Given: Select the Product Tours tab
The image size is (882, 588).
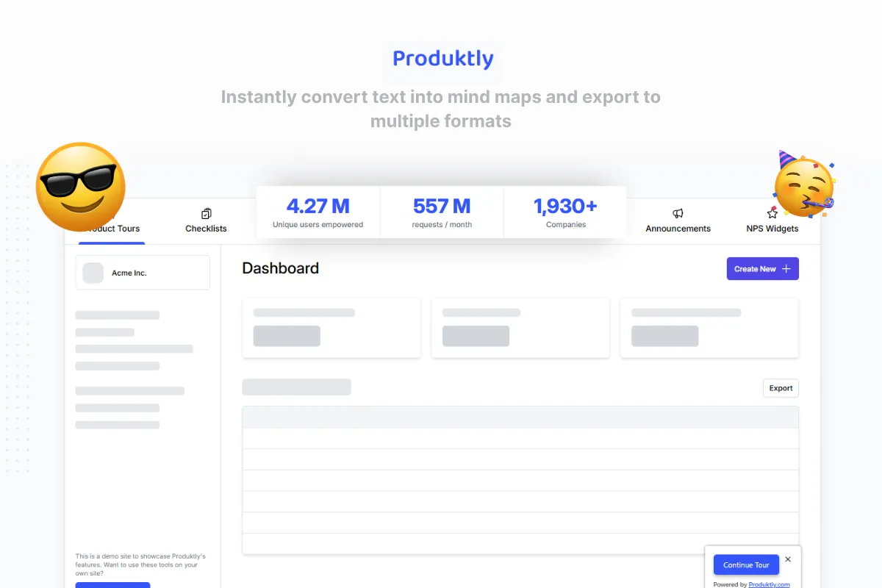Looking at the screenshot, I should 112,228.
